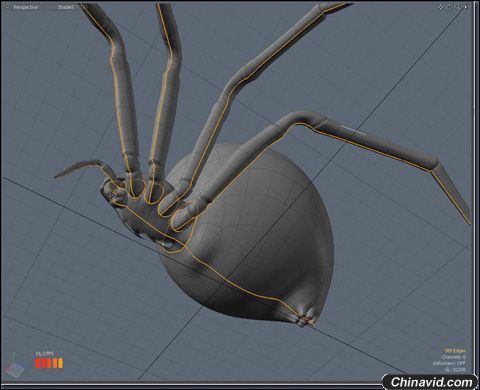Open the Perspective view type dropdown
This screenshot has height=390, width=480.
[x=26, y=7]
